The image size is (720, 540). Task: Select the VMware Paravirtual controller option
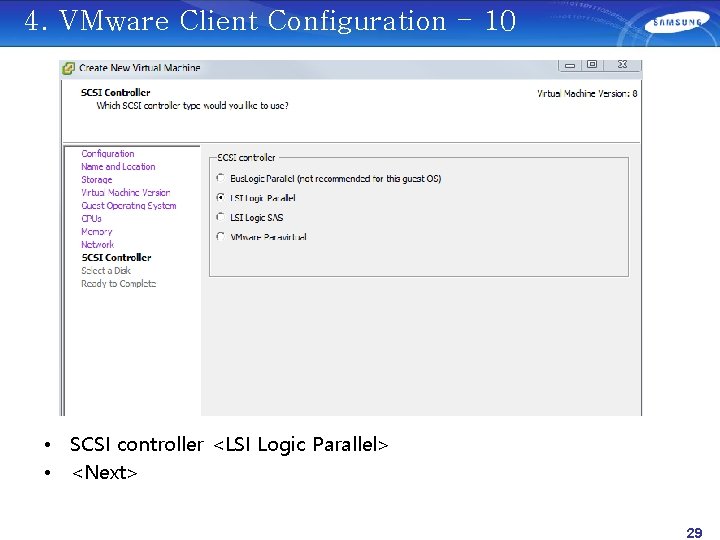coord(221,237)
